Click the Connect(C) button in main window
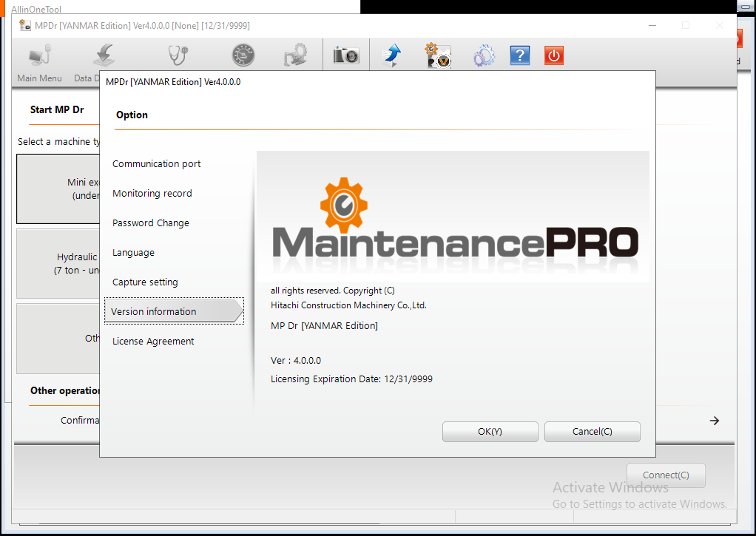The height and width of the screenshot is (536, 756). pos(666,475)
